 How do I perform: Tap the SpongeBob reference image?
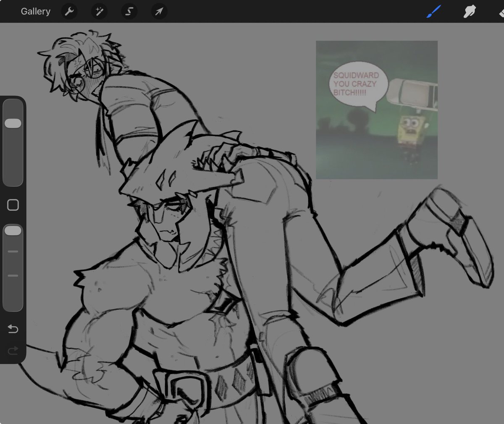pyautogui.click(x=377, y=110)
